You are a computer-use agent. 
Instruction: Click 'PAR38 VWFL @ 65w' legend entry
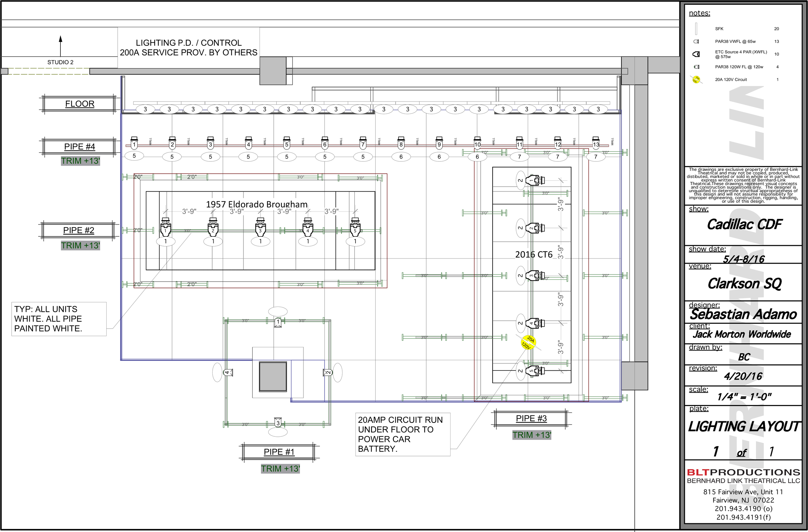[x=735, y=41]
